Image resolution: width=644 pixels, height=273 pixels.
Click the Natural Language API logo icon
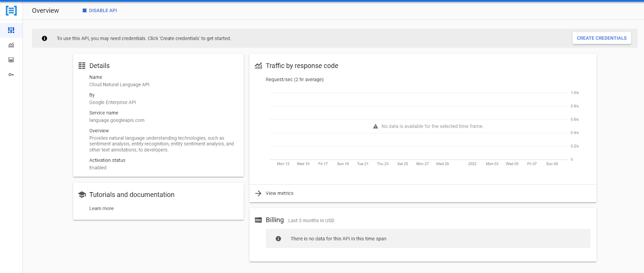coord(11,10)
